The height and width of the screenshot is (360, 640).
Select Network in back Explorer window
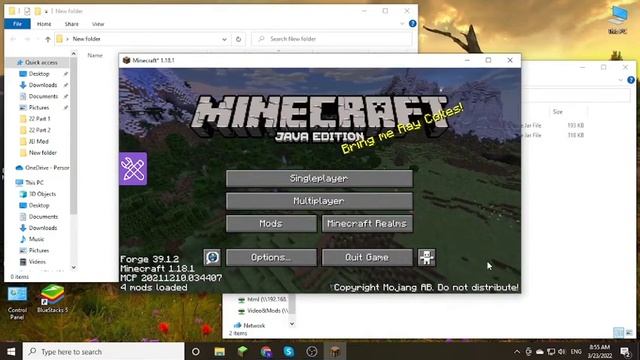point(254,325)
